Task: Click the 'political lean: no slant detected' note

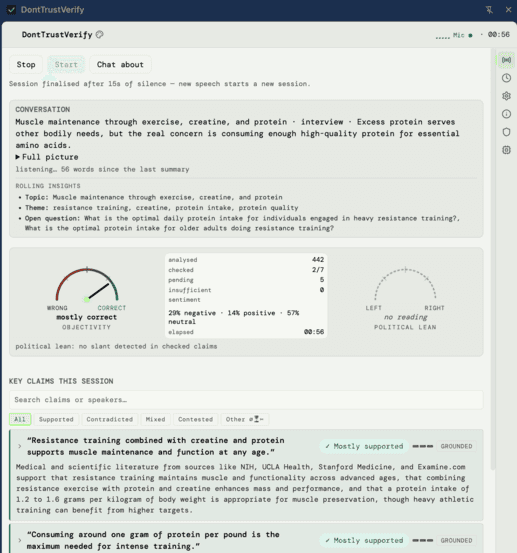Action: coord(116,346)
